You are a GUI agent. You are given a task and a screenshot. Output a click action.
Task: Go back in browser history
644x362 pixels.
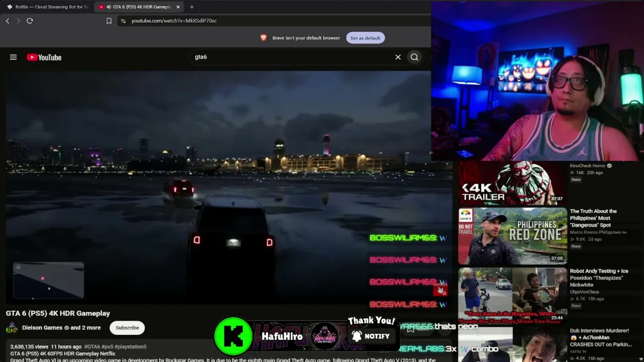(8, 21)
